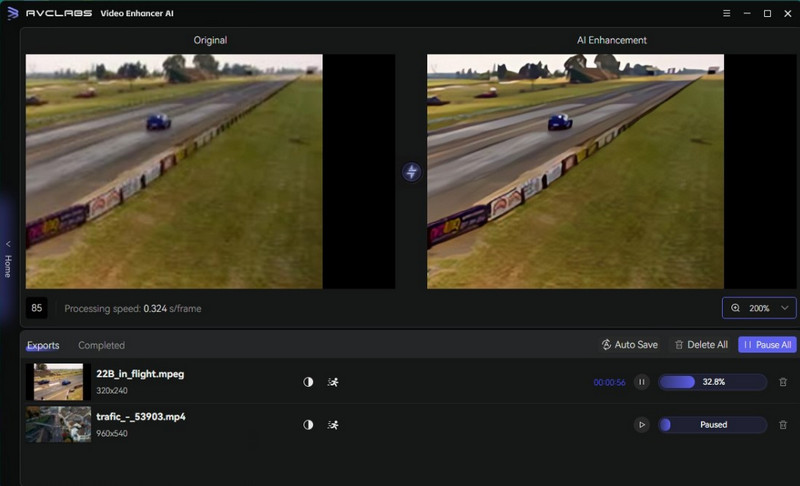Screen dimensions: 800x486
Task: Switch to the Exports tab
Action: 43,345
